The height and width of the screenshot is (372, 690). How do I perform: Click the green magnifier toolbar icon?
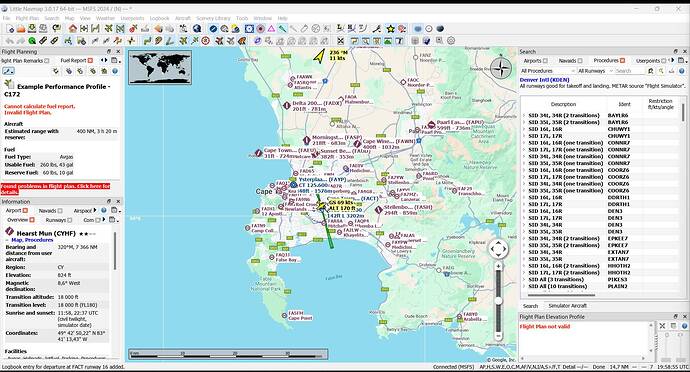pyautogui.click(x=32, y=41)
